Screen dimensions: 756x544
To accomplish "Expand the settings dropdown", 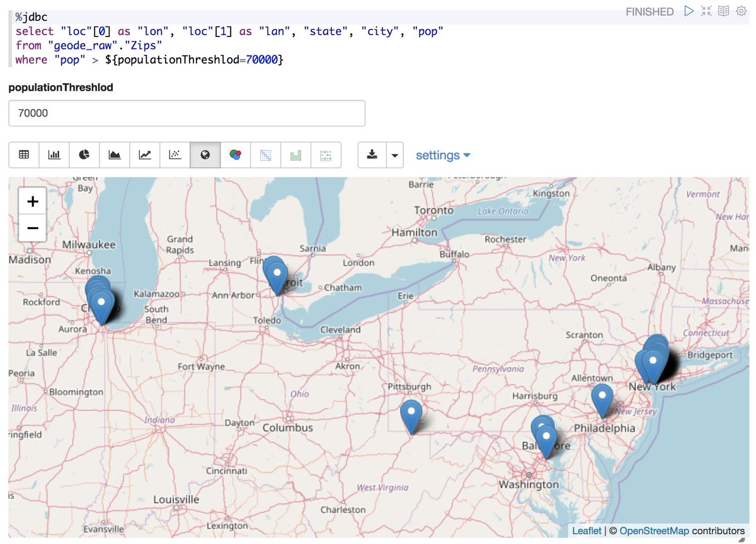I will point(443,155).
